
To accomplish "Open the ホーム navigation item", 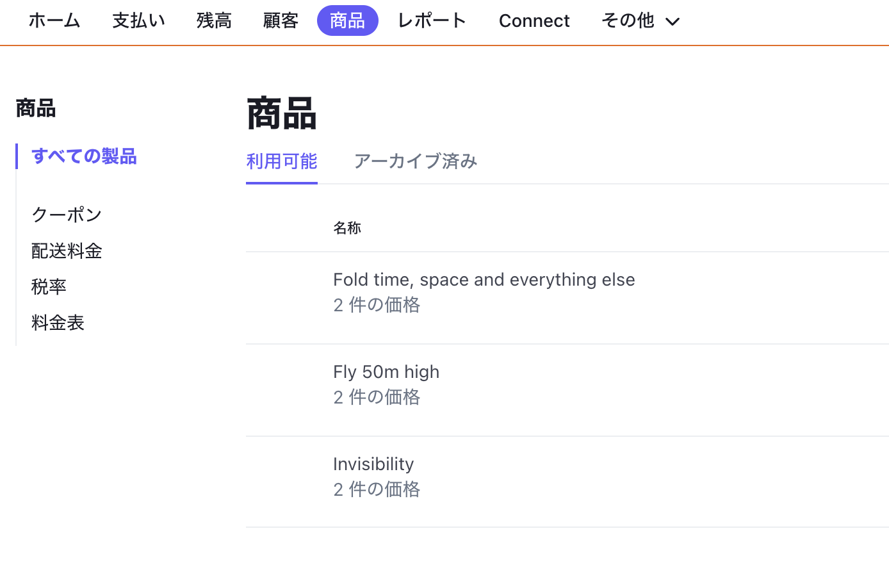I will (54, 20).
